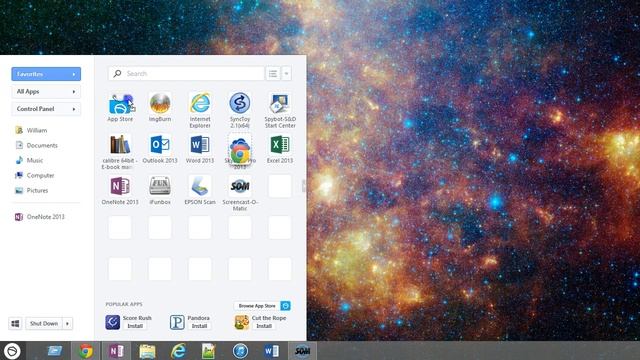Click the Pokki start button on taskbar

click(12, 351)
